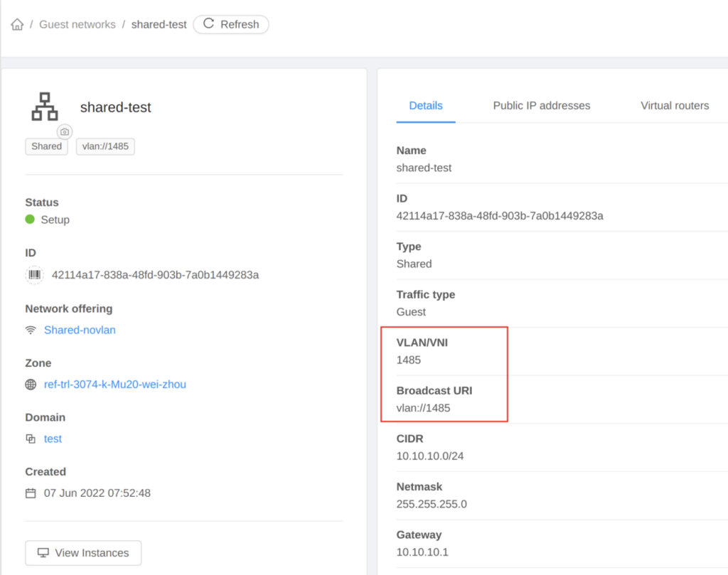Click the network topology icon beside shared-test
Image resolution: width=728 pixels, height=575 pixels.
tap(45, 105)
